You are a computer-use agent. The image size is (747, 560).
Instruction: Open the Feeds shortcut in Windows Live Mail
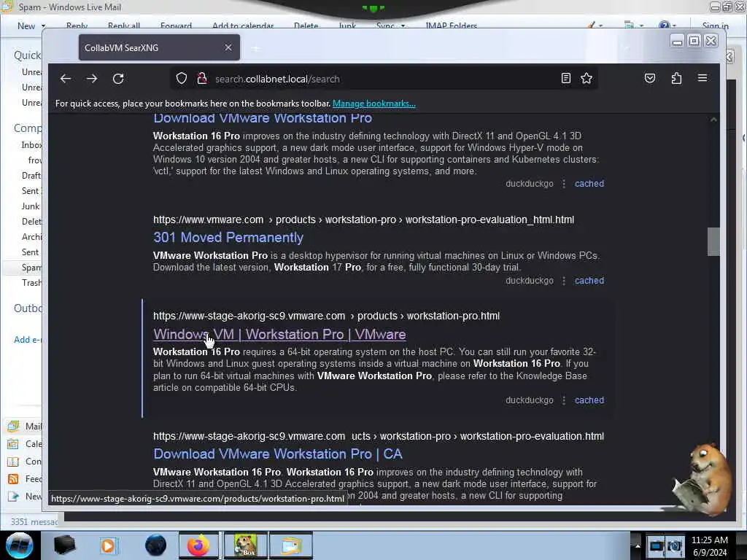click(25, 479)
